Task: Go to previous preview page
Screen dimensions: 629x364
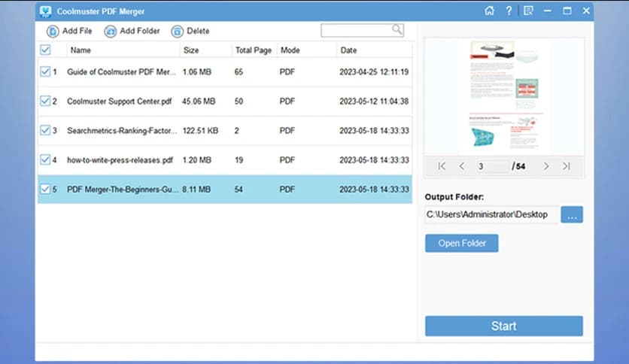Action: 462,166
